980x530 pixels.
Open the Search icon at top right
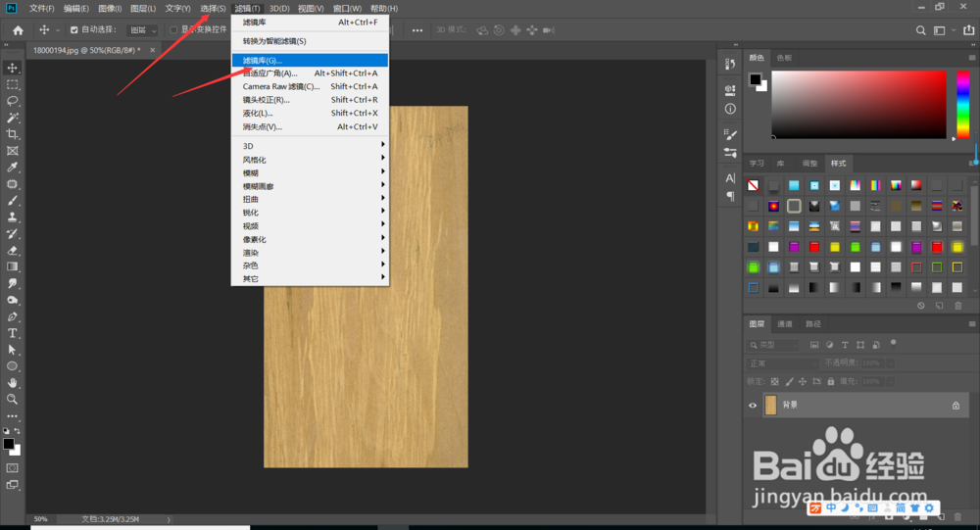[x=920, y=30]
